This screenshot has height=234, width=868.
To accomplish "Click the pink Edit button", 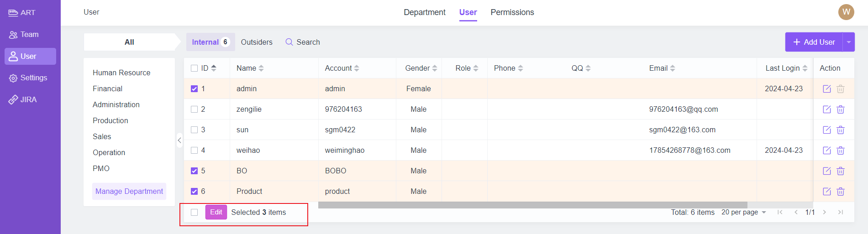I will [x=216, y=212].
